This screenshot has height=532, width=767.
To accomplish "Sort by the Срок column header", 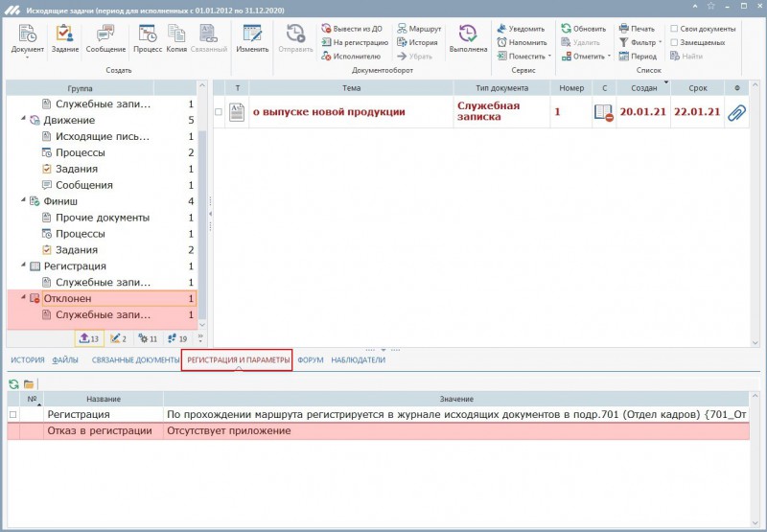I will pyautogui.click(x=698, y=88).
